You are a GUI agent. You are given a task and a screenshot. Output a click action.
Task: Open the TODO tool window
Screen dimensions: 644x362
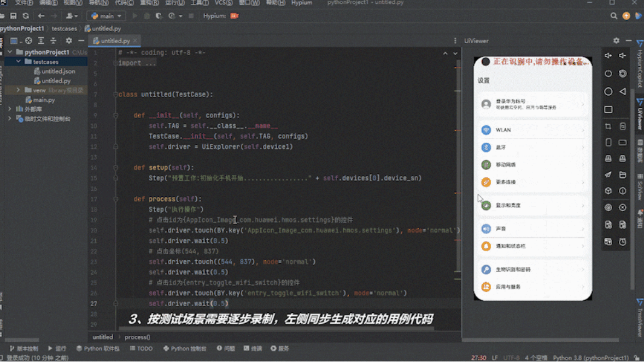pos(141,348)
